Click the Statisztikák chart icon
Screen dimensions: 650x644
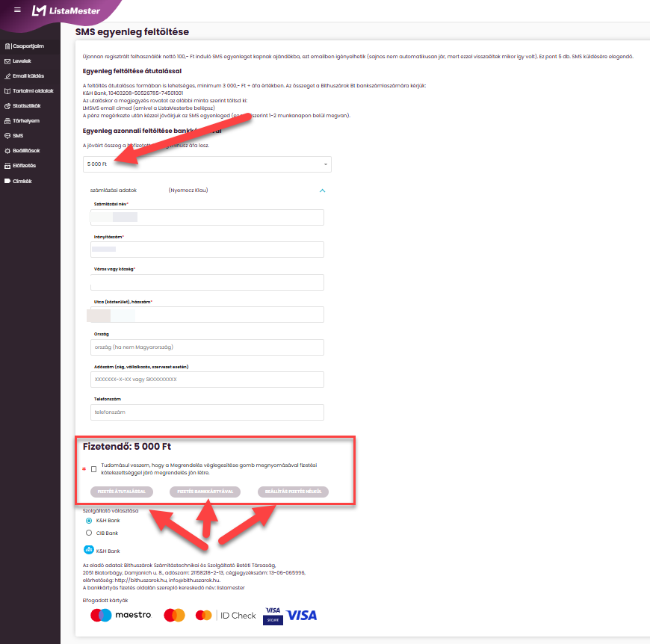(7, 105)
